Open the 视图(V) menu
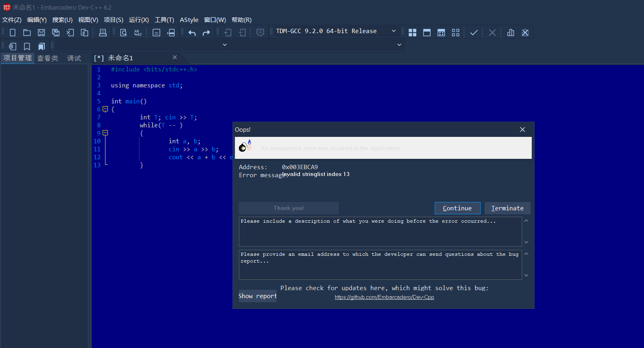 tap(88, 20)
